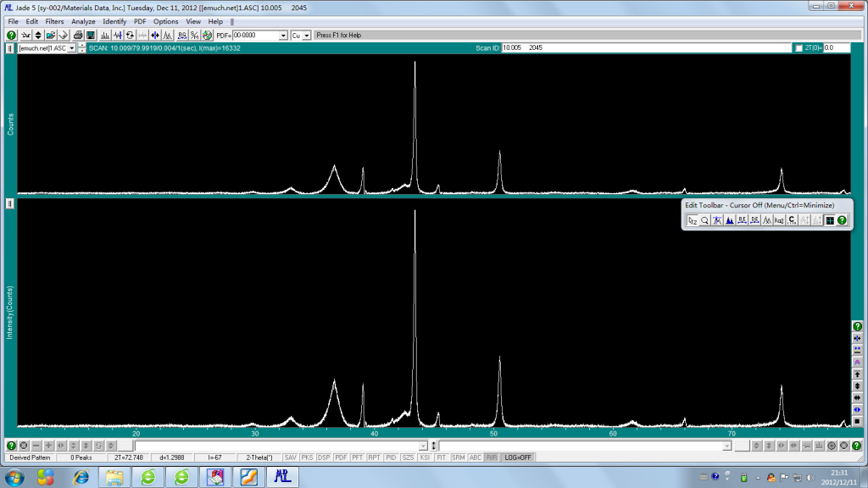Screen dimensions: 868x488
Task: Click the green help icon at bottom left
Action: [11, 446]
